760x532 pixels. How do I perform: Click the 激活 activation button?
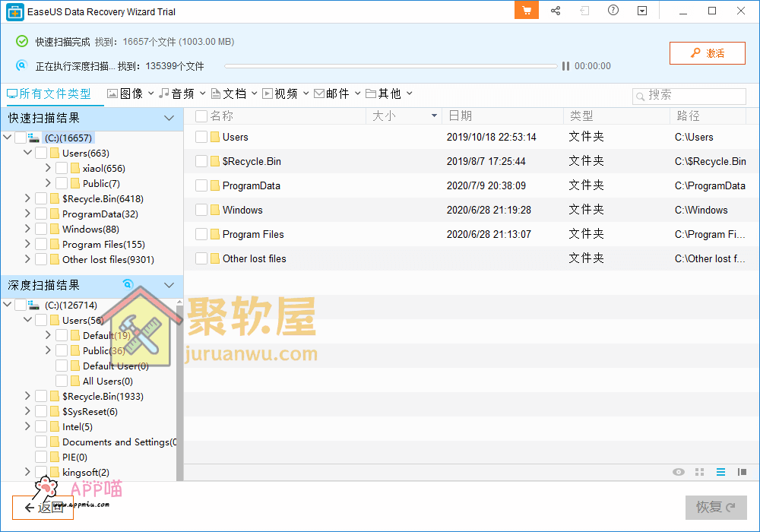[x=707, y=53]
